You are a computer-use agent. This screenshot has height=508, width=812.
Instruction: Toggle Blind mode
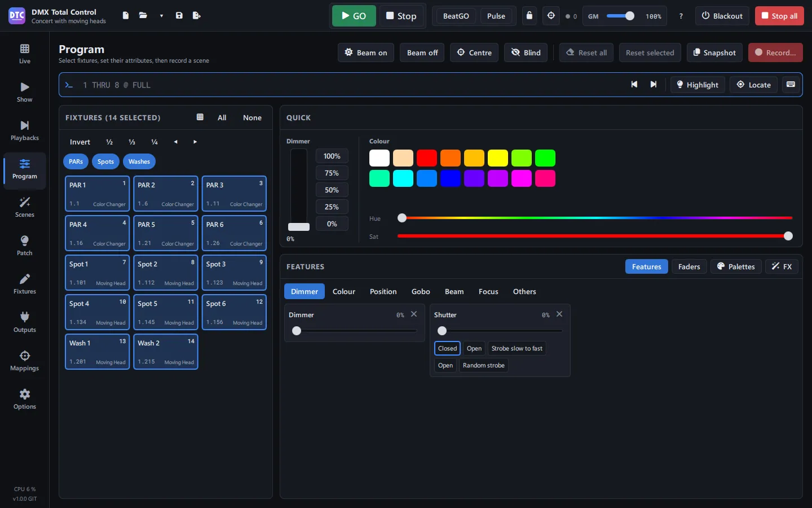coord(526,52)
